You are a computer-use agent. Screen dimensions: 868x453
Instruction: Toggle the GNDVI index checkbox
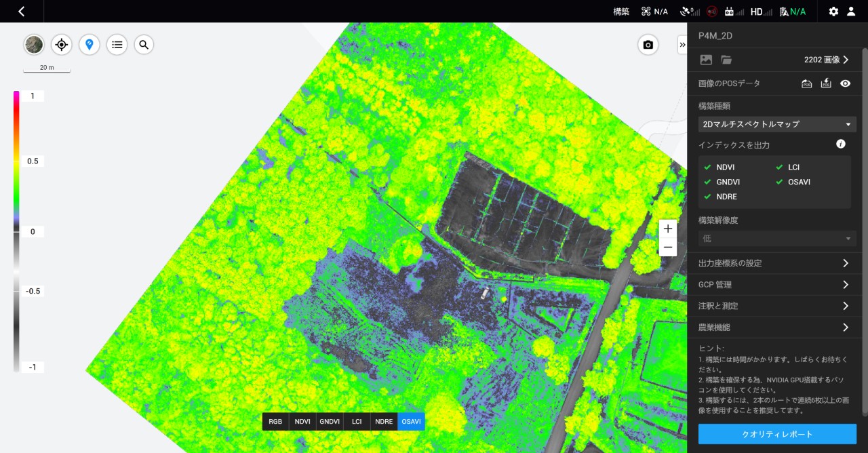[708, 182]
